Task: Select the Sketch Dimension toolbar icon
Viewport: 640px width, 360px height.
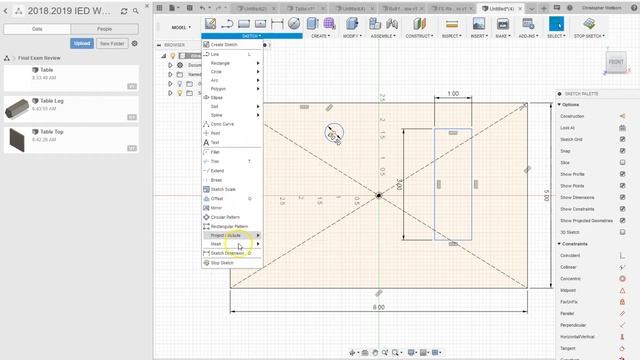Action: (277, 24)
